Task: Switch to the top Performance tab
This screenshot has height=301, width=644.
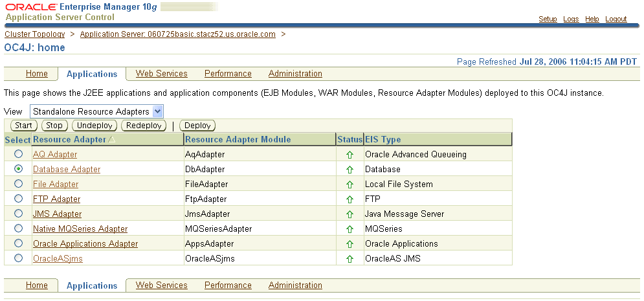Action: pos(228,74)
